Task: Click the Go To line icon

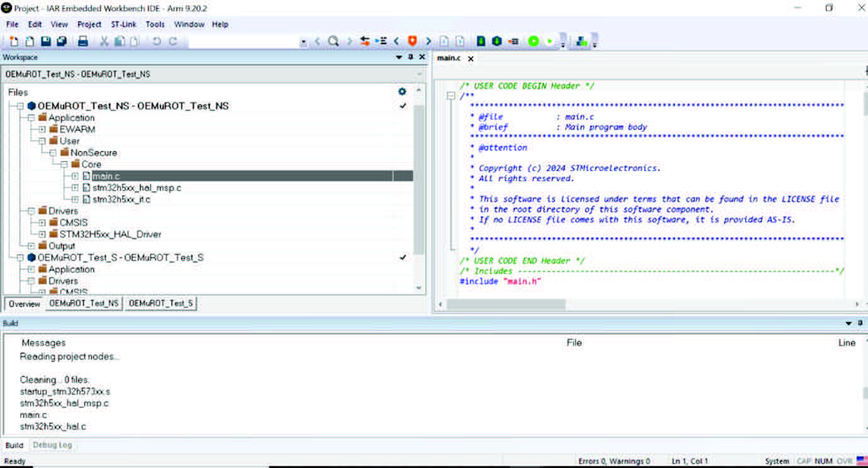Action: coord(381,41)
